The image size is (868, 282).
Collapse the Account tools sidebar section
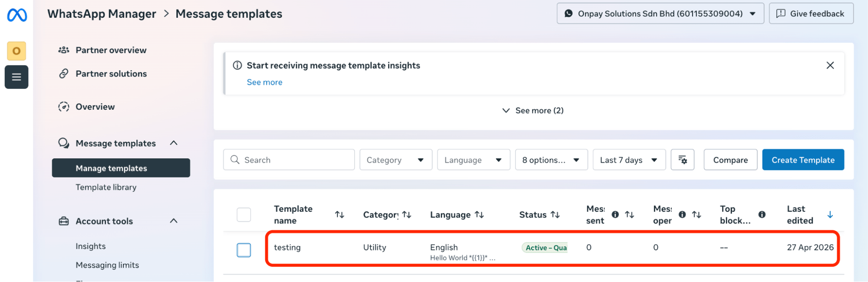point(174,221)
